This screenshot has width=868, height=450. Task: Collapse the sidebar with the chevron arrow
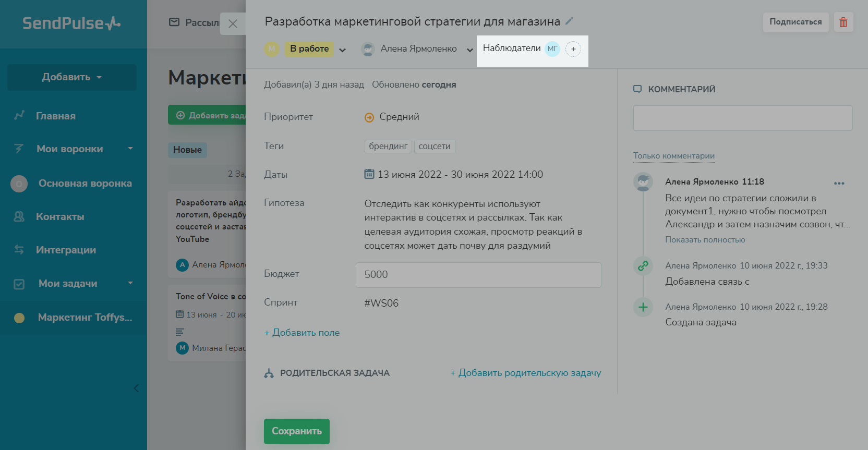tap(136, 388)
